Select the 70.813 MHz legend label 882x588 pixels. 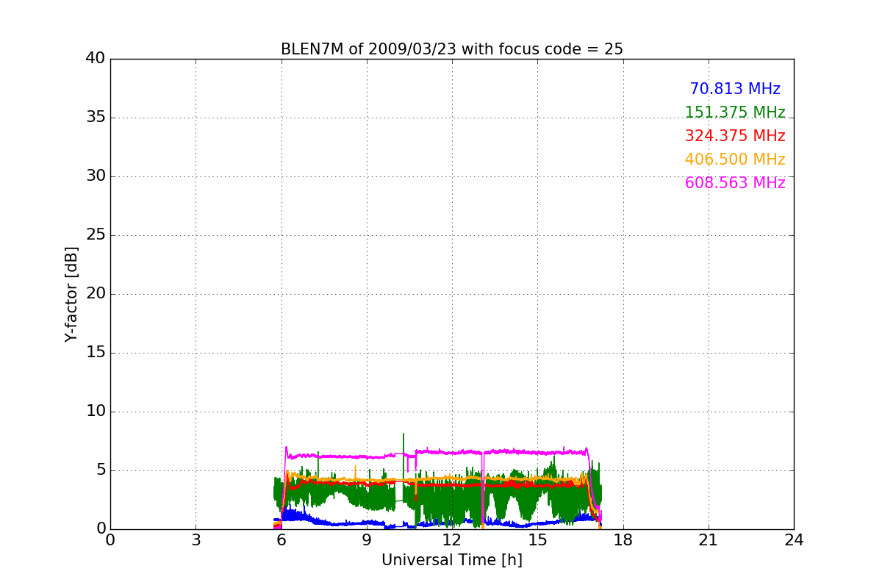[735, 89]
